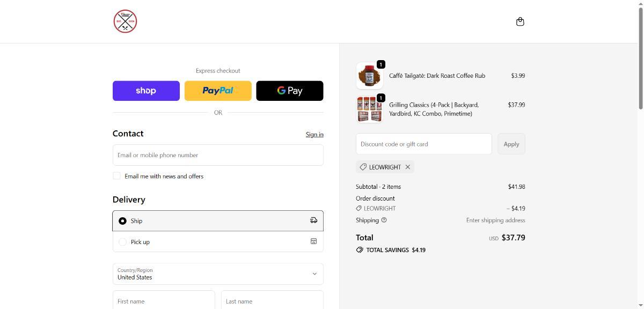This screenshot has width=644, height=309.
Task: Click the Total Savings tag icon
Action: point(360,250)
